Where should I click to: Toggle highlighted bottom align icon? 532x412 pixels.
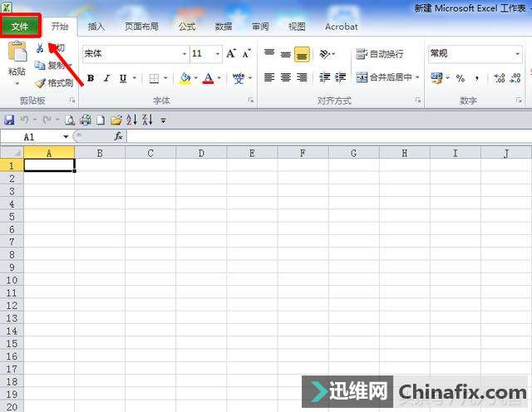302,54
